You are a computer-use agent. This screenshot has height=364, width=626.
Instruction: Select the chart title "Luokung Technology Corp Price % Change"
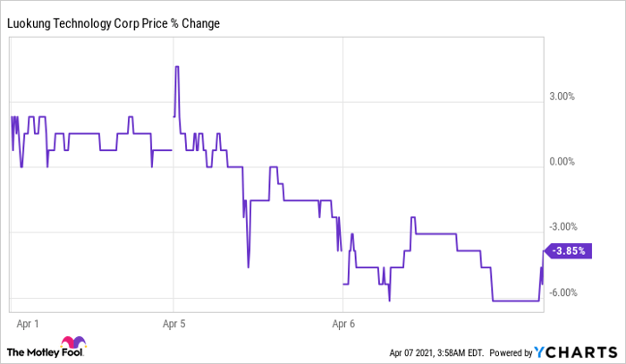[114, 22]
